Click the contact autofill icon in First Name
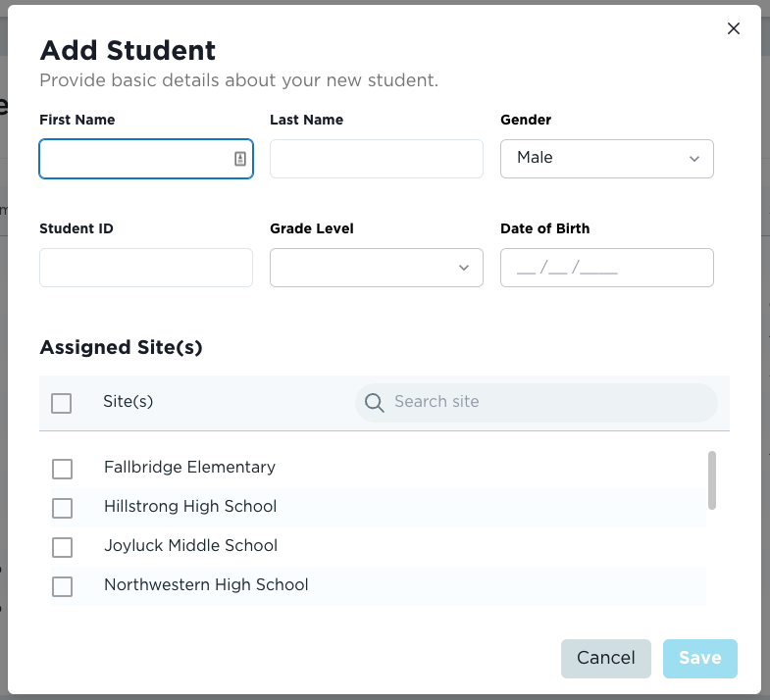Screen dimensions: 770x700 (x=240, y=159)
